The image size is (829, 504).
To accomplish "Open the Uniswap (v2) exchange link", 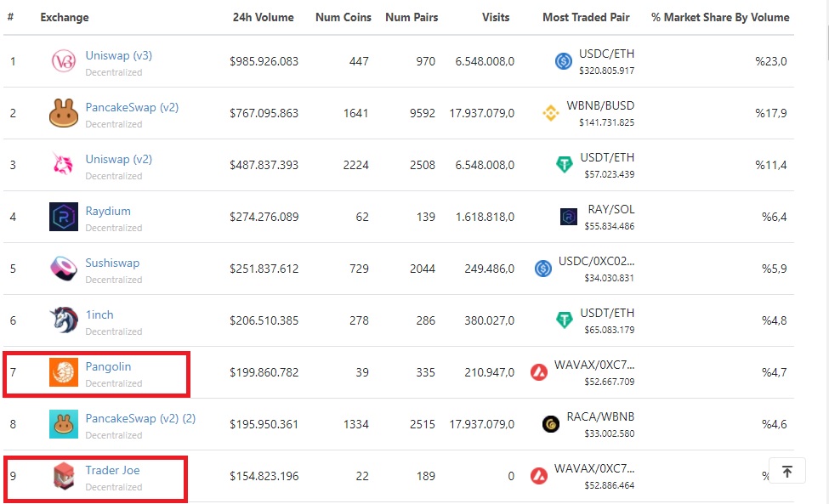I will [x=118, y=159].
